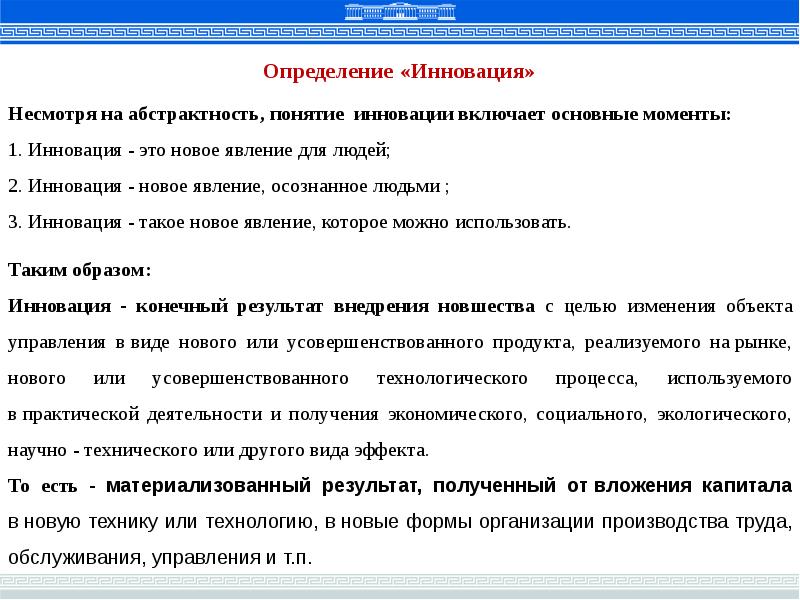Select the line starting «Несмотря на абстрактность»
Image resolution: width=800 pixels, height=600 pixels.
[x=369, y=114]
